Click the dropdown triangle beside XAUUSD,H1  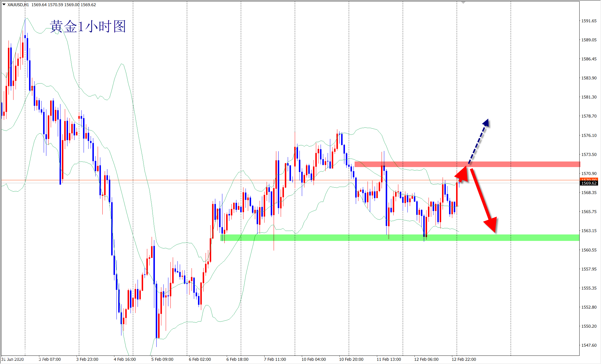[4, 4]
